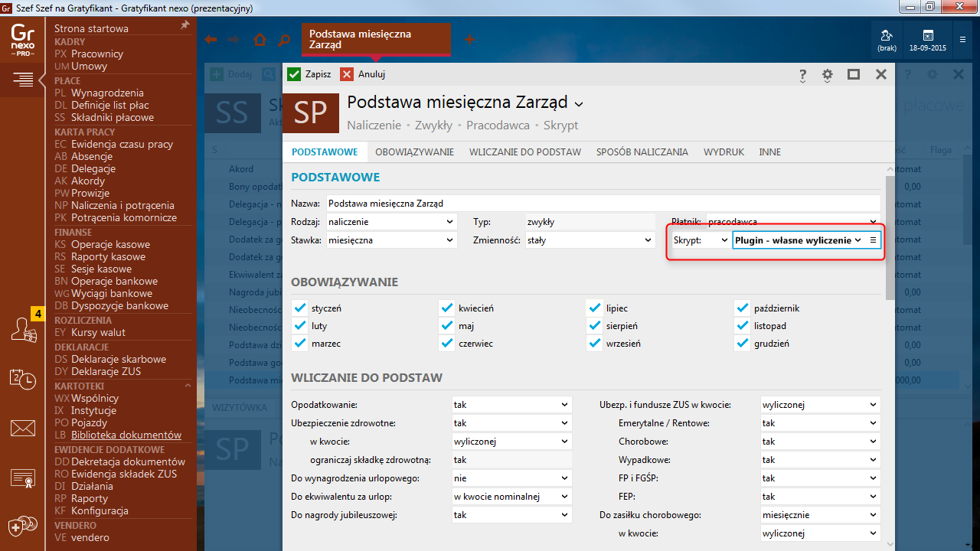The width and height of the screenshot is (980, 551).
Task: Open the Rodzaj dropdown with naliczenie
Action: tap(391, 222)
